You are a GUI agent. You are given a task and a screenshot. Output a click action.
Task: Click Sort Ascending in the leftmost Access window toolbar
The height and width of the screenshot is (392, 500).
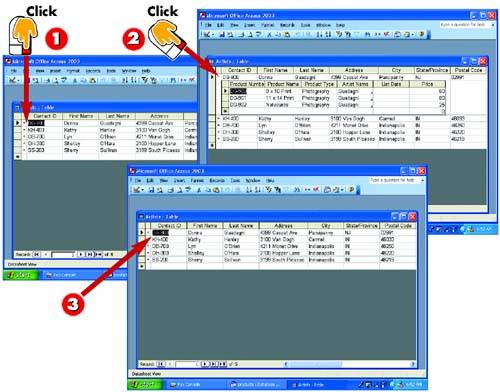(x=125, y=80)
